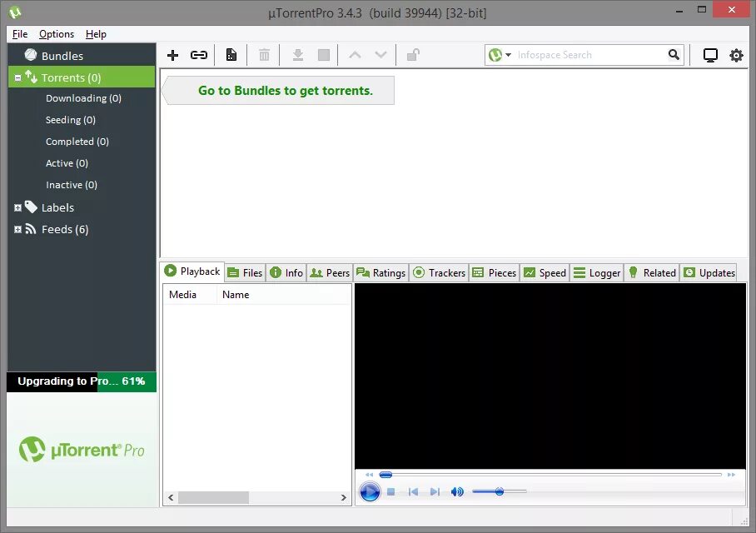Switch to the Related tab
756x533 pixels.
[652, 273]
